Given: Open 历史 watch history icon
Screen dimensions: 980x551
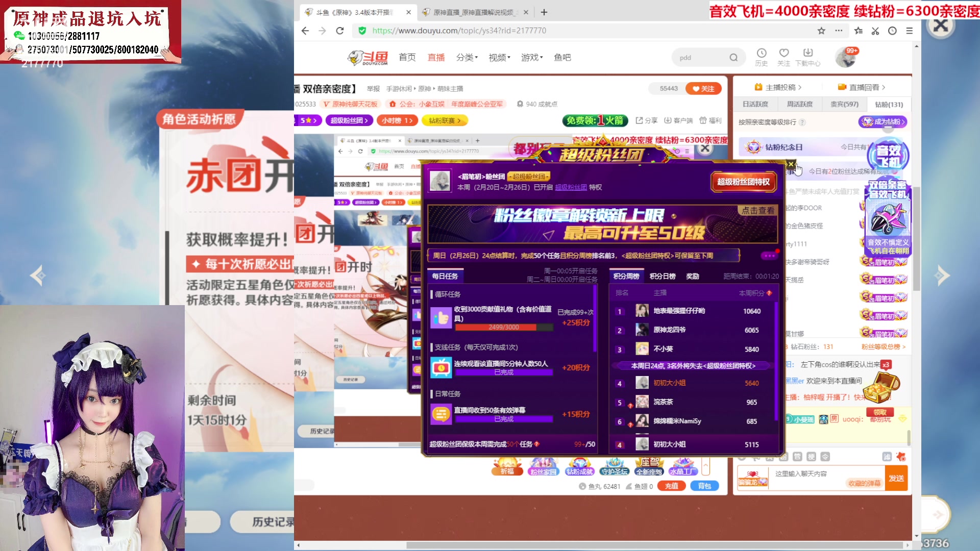Looking at the screenshot, I should click(x=762, y=57).
